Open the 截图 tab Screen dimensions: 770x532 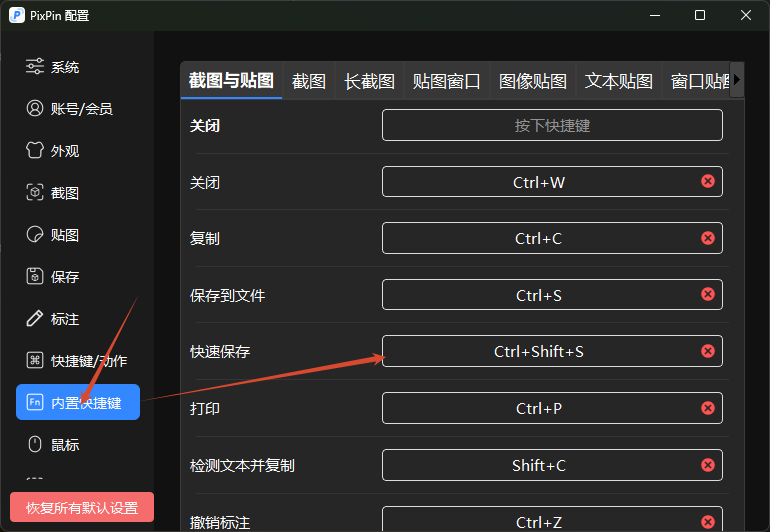pos(309,81)
